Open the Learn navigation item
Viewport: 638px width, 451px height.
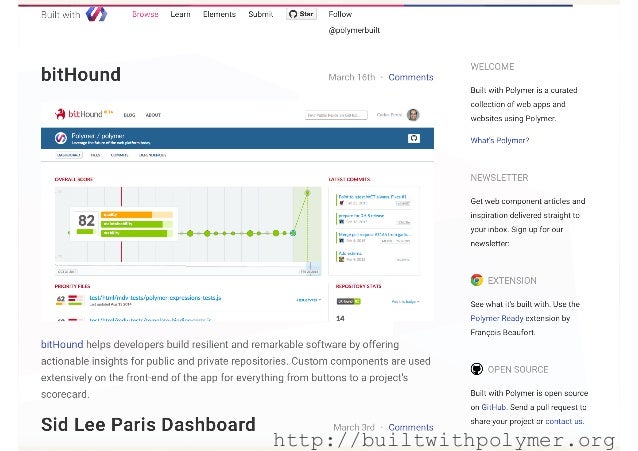[x=180, y=14]
